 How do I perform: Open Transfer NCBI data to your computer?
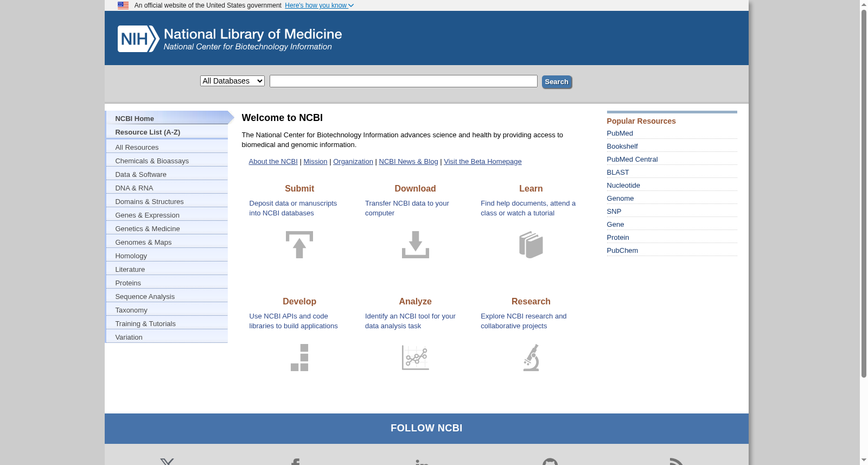pyautogui.click(x=407, y=208)
